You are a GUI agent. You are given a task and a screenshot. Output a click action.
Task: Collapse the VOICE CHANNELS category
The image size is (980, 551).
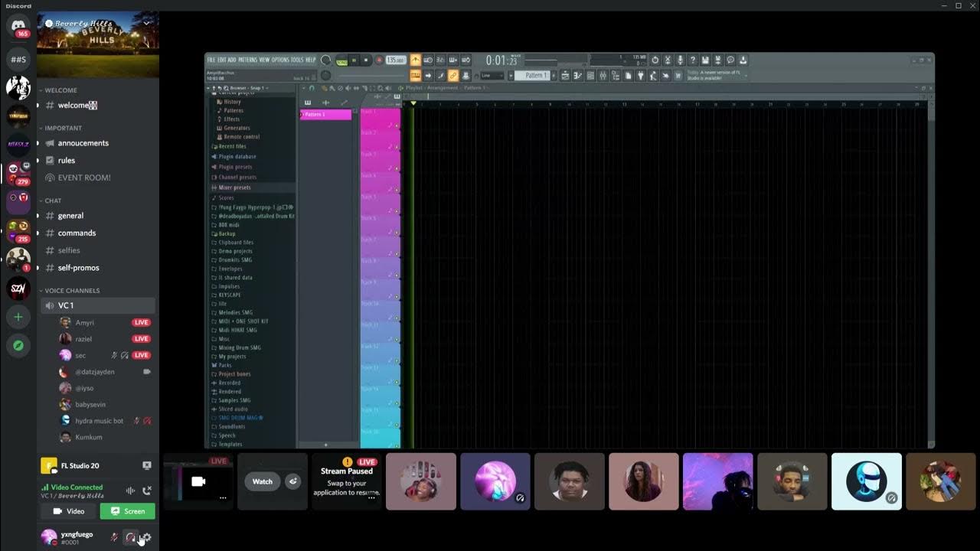click(72, 291)
